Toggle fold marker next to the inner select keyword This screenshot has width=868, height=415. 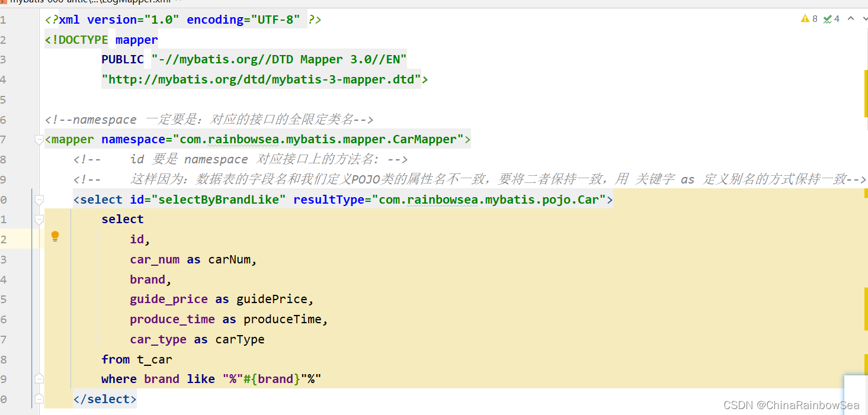[x=39, y=220]
